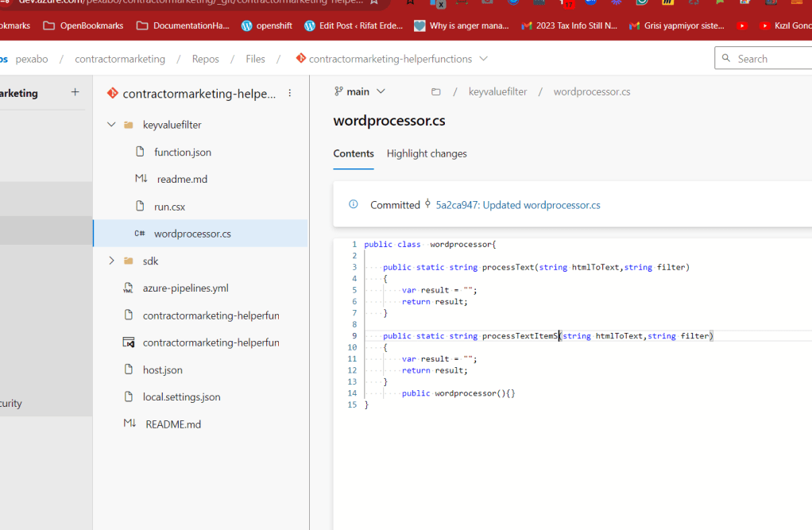812x530 pixels.
Task: Open function.json file
Action: tap(182, 152)
